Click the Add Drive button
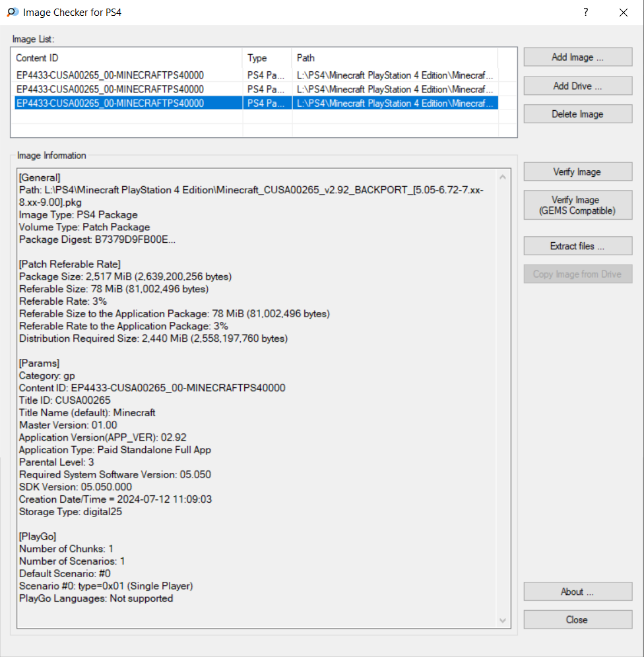644x657 pixels. coord(578,86)
